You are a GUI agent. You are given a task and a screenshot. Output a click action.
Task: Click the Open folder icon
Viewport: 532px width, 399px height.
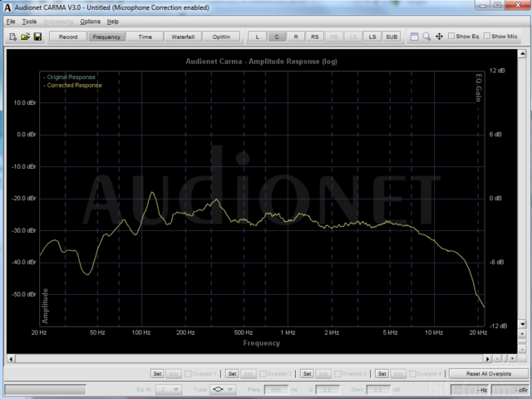tap(25, 37)
